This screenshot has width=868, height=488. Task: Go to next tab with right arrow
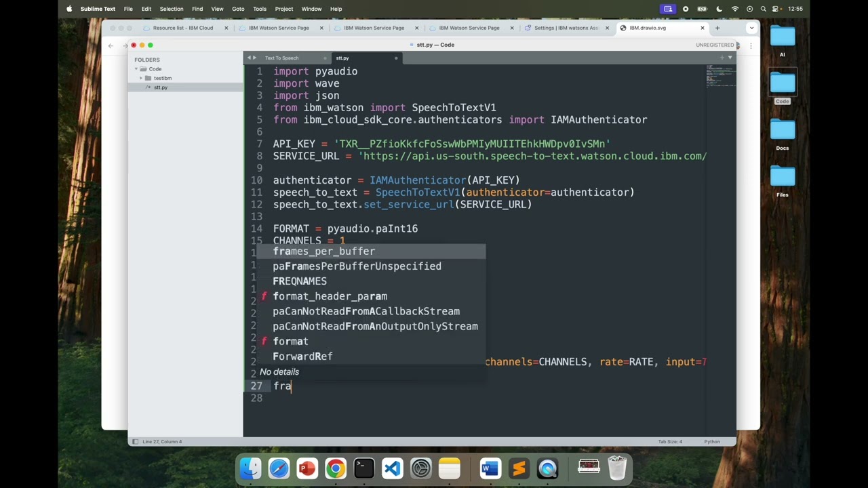[255, 58]
